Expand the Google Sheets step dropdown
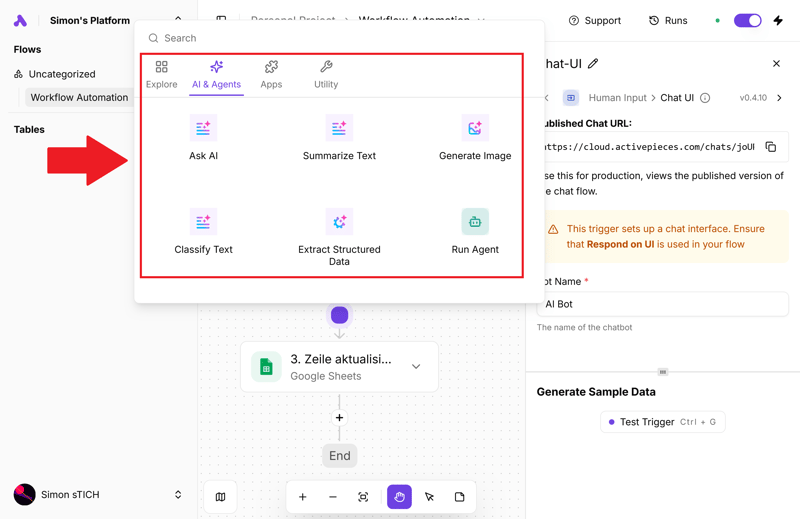 416,367
